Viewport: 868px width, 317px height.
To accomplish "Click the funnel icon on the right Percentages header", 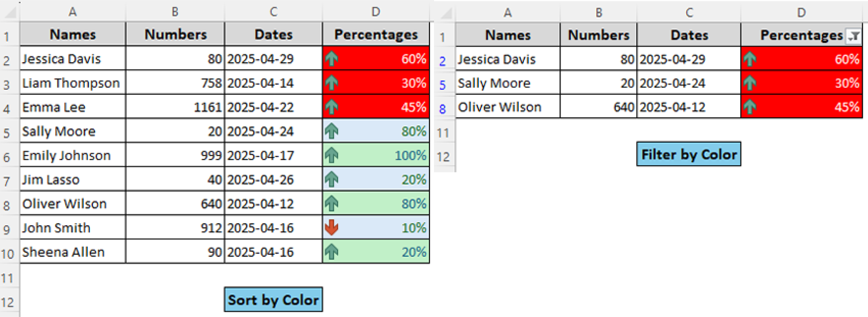I will click(x=853, y=36).
